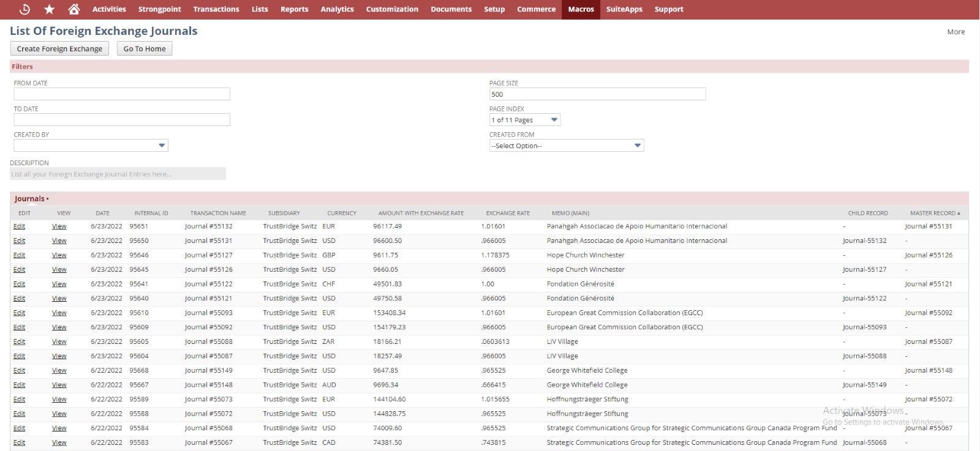Sort by the Exchange Rate column header
Screen dimensions: 980x451
[508, 214]
